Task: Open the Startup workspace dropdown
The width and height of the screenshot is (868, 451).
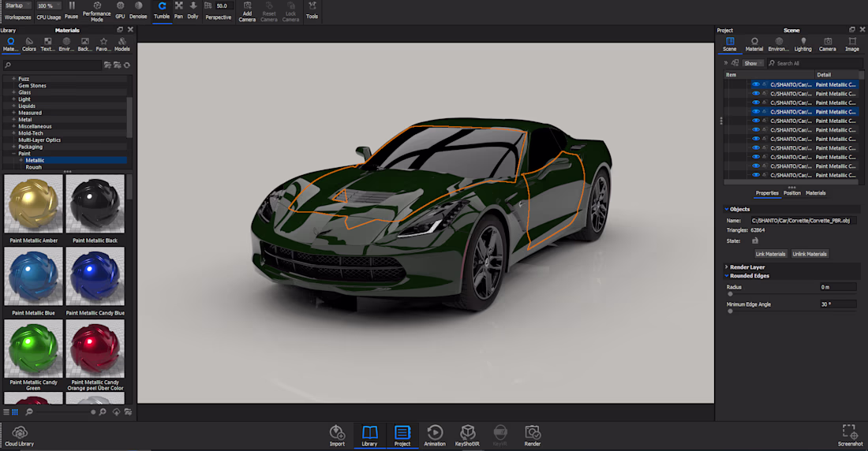Action: (18, 6)
